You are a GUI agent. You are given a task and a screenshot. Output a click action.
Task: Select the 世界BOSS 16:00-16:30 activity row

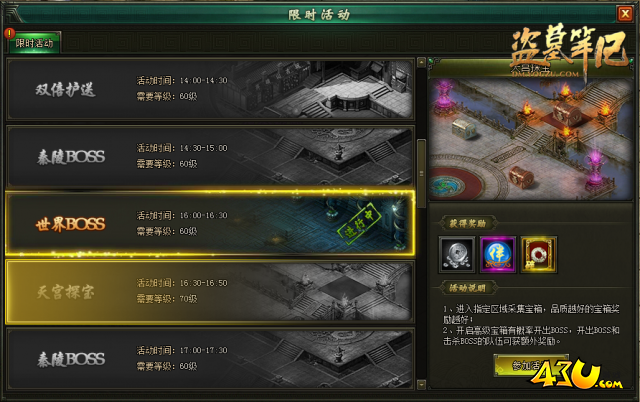pyautogui.click(x=210, y=223)
